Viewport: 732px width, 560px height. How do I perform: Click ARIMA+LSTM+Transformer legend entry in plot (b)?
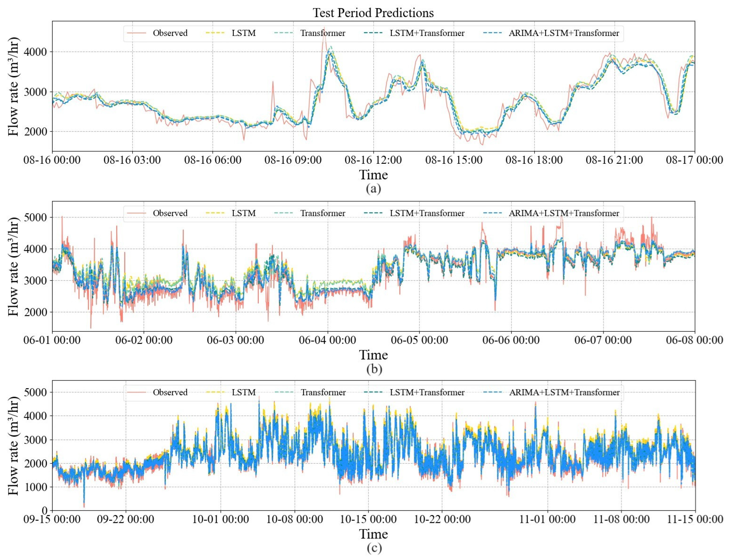point(563,213)
